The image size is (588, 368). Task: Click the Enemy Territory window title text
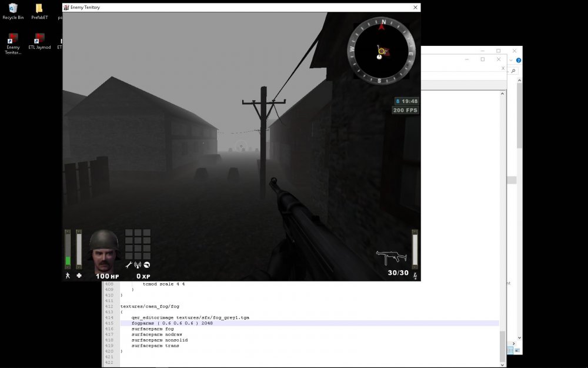click(x=85, y=7)
